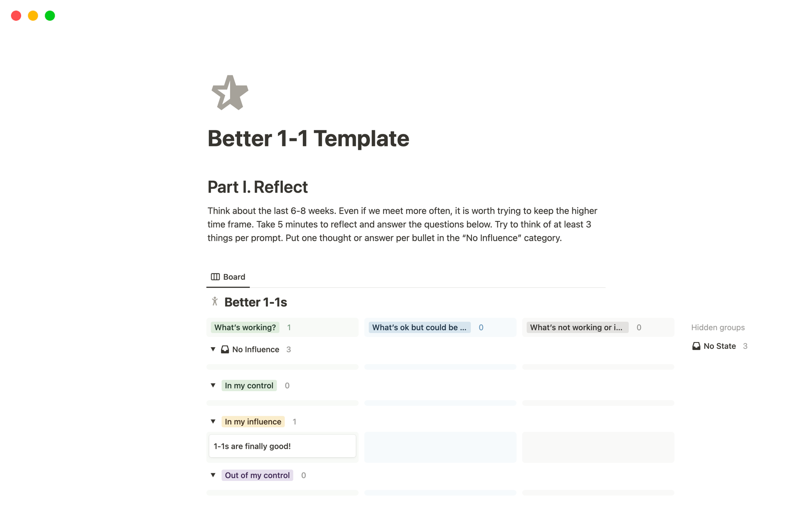Click the Board view layout icon
Image resolution: width=812 pixels, height=508 pixels.
pyautogui.click(x=215, y=277)
